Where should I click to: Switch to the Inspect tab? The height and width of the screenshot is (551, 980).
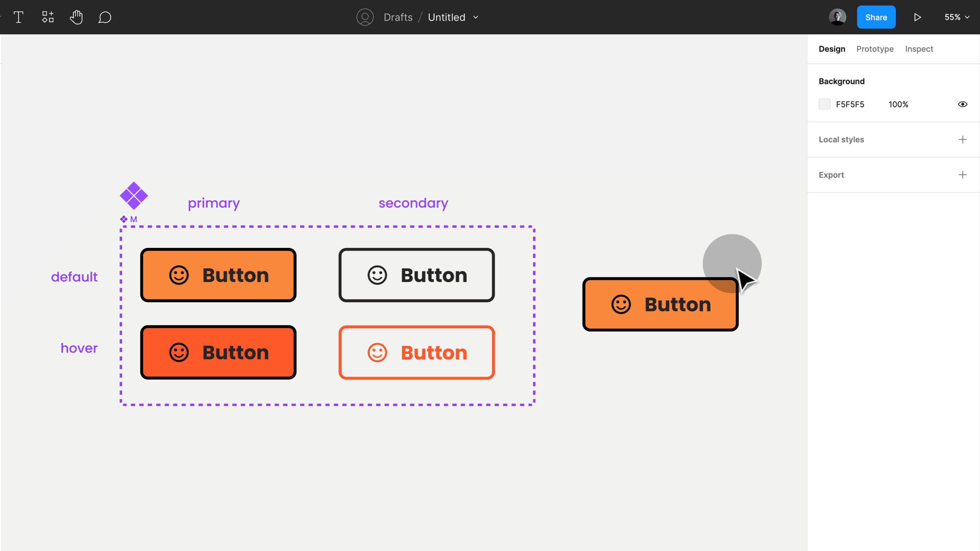[919, 49]
